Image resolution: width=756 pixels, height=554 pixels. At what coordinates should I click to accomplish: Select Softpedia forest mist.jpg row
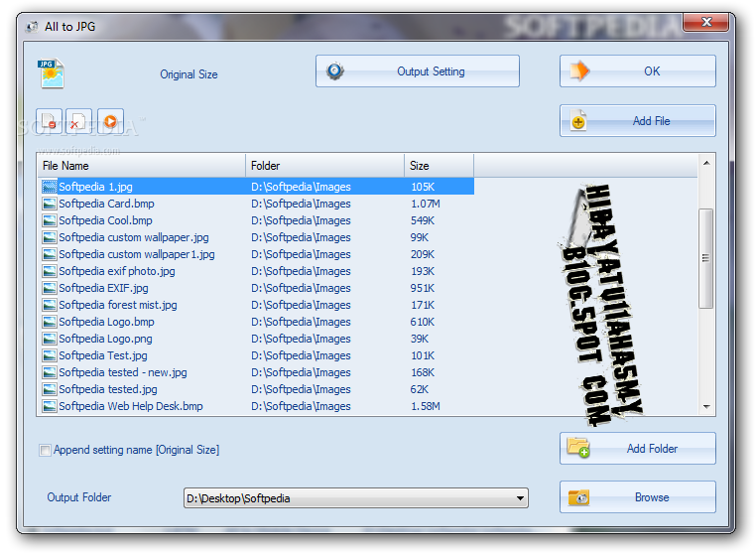point(256,305)
